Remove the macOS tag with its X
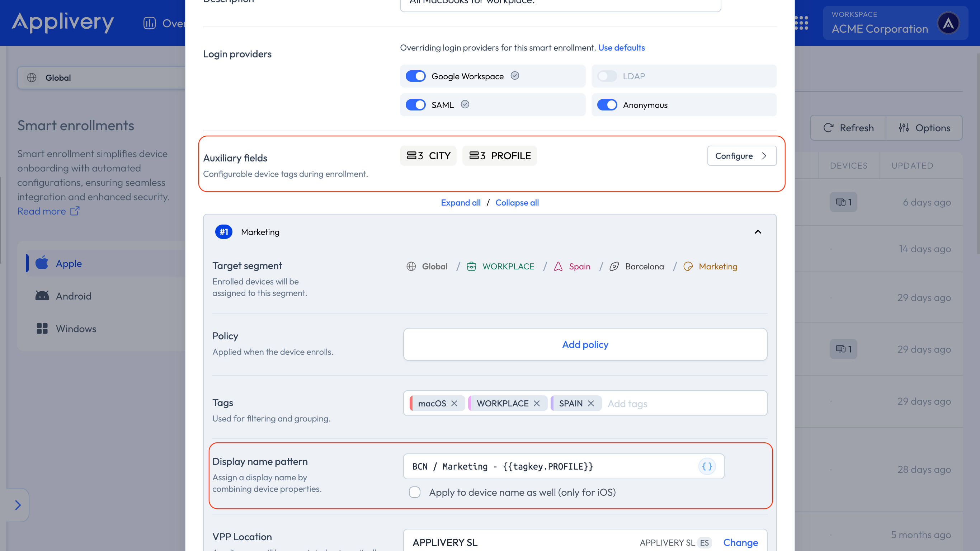This screenshot has height=551, width=980. [x=454, y=403]
